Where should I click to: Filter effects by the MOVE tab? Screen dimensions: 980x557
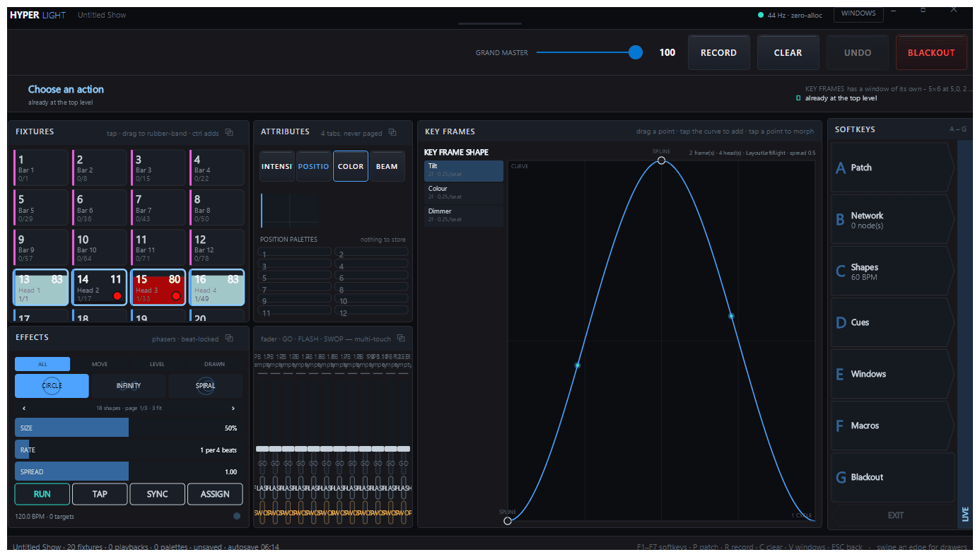[x=100, y=364]
